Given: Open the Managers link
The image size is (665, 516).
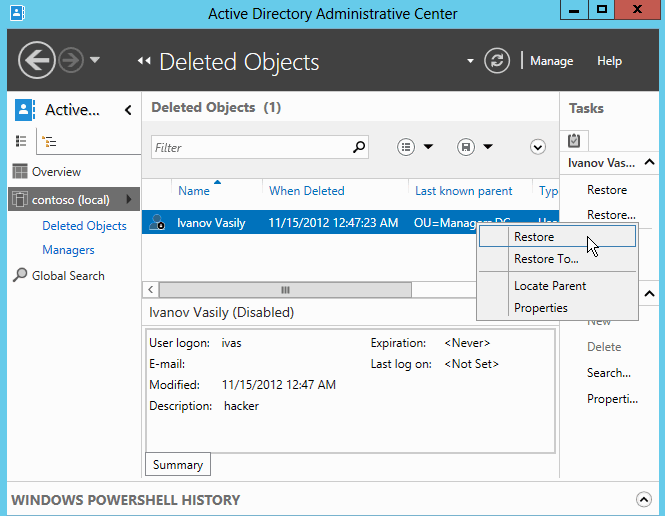Looking at the screenshot, I should pos(68,250).
